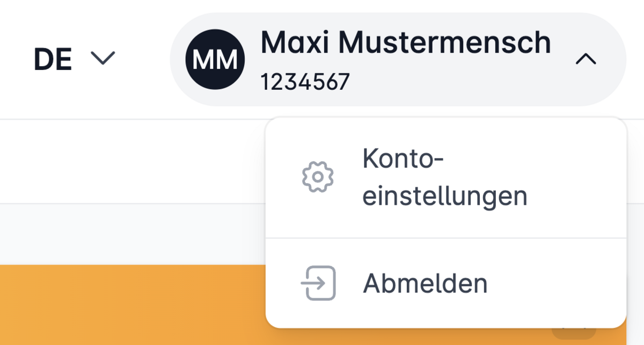Viewport: 644px width, 345px height.
Task: Select the Konto-einstellungen menu entry
Action: pos(446,178)
